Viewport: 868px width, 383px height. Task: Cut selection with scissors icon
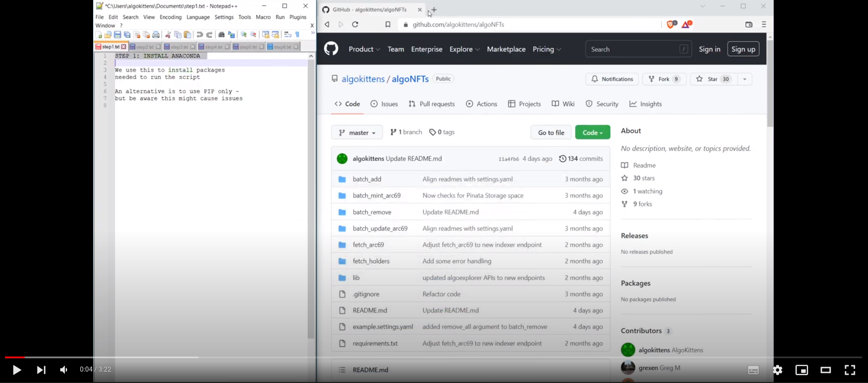(x=168, y=35)
